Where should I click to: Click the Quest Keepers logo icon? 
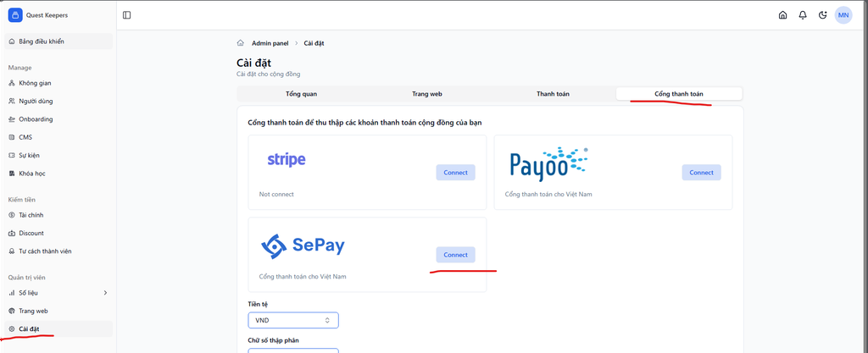coord(15,15)
